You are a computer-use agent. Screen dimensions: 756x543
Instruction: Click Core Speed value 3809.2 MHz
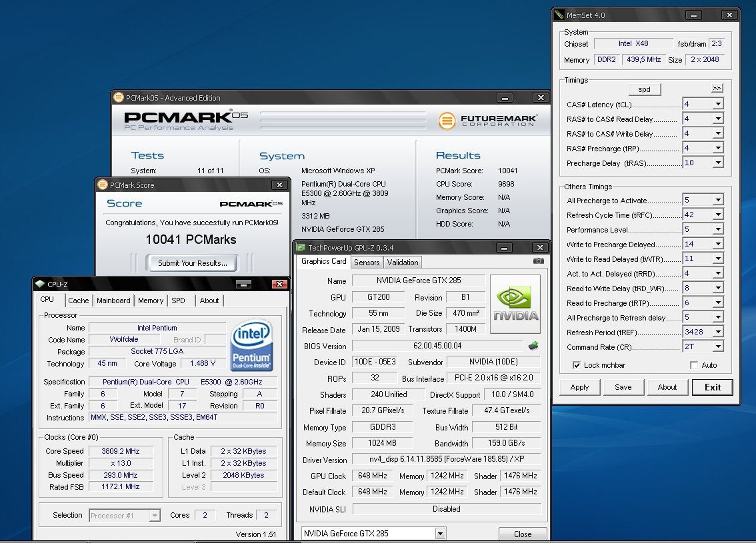tap(121, 451)
